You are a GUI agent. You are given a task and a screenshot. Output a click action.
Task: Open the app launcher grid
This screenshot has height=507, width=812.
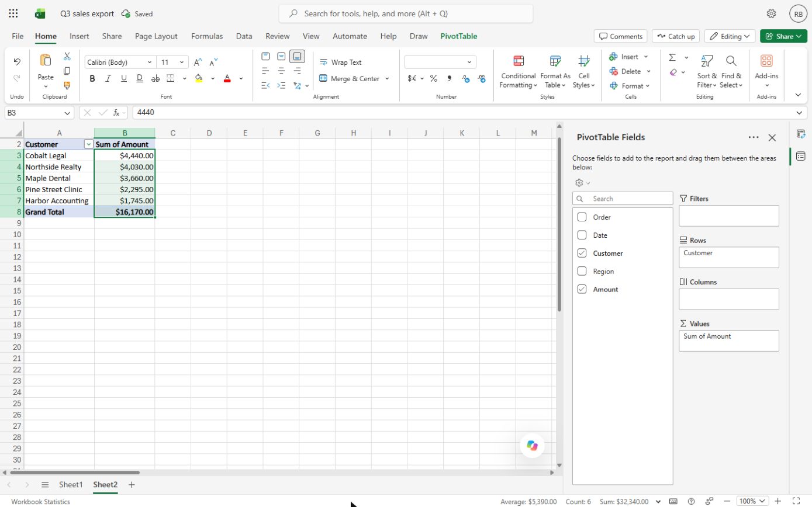point(13,13)
